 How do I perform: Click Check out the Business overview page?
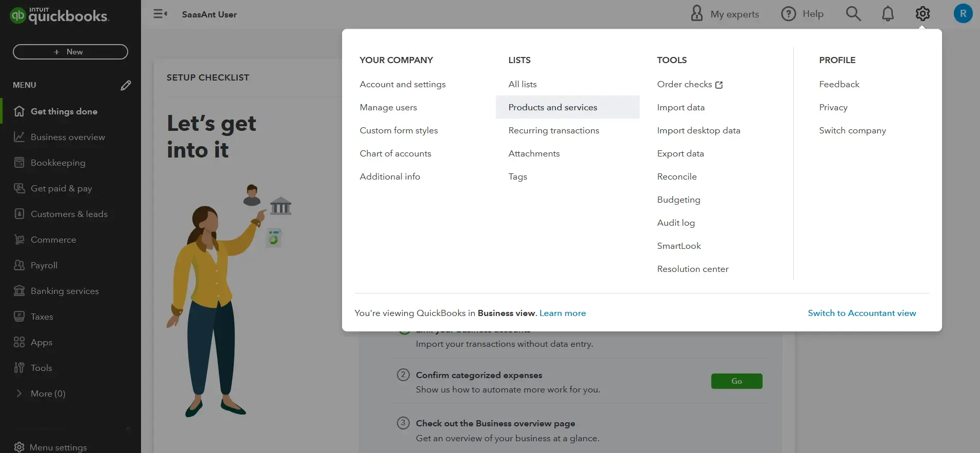(x=495, y=423)
